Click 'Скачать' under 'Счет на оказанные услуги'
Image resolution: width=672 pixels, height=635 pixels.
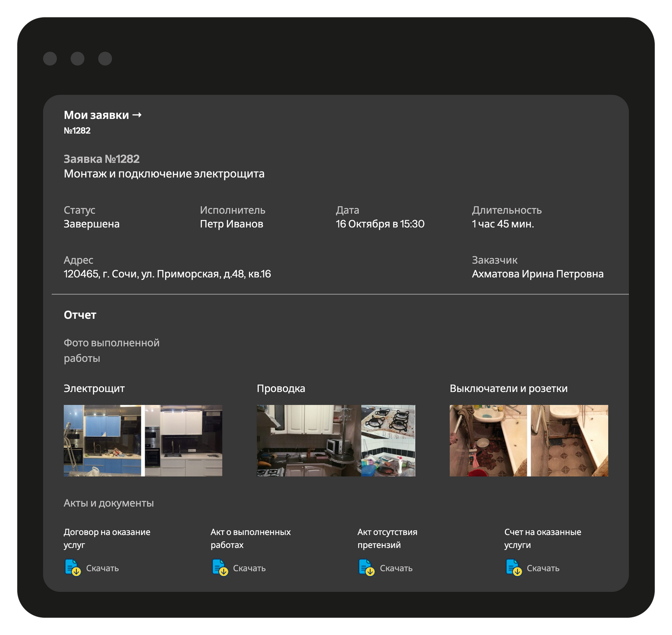coord(543,568)
